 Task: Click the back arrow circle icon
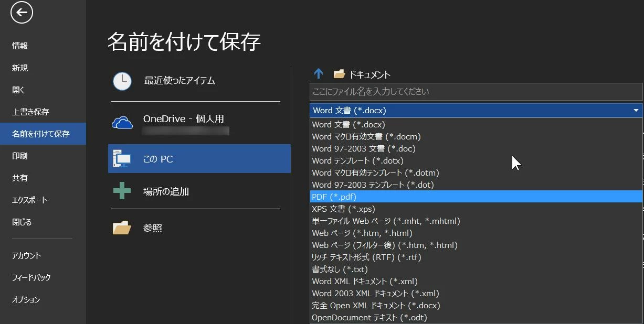[x=22, y=13]
